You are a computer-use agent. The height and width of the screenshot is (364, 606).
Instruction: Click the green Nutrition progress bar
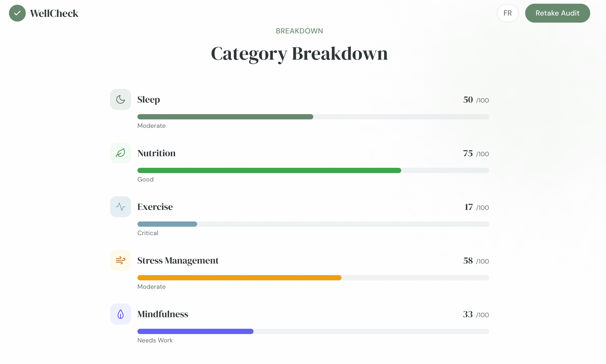click(x=269, y=170)
